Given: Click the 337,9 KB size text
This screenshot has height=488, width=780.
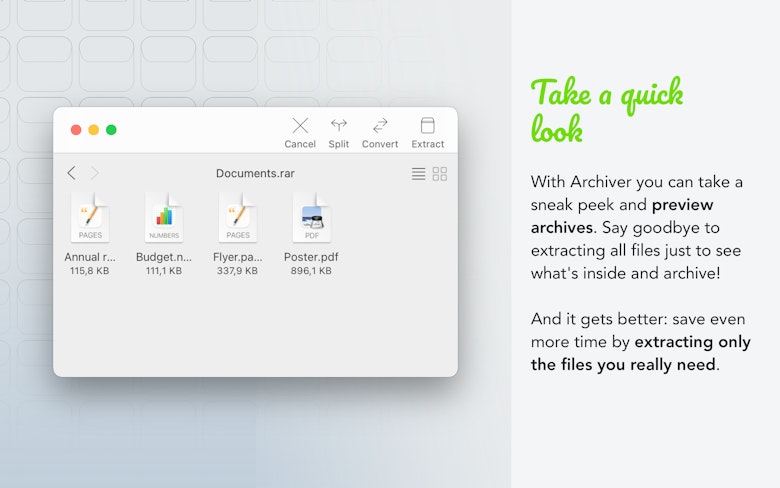Looking at the screenshot, I should pos(237,271).
